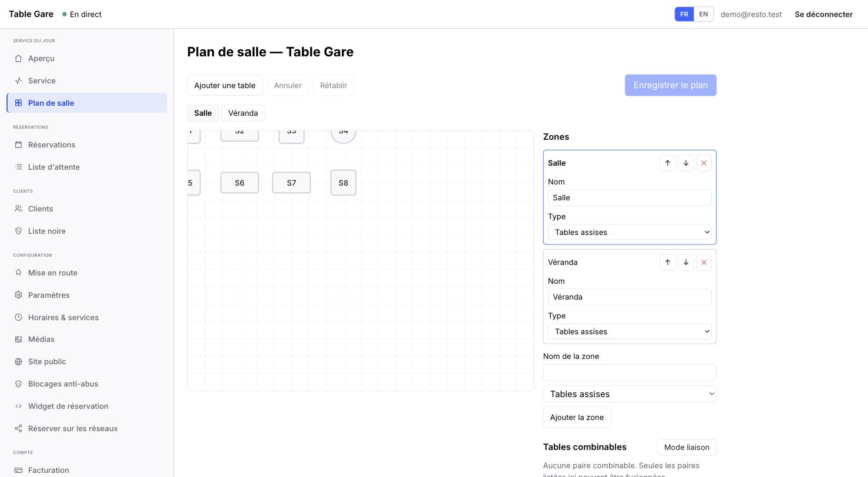The width and height of the screenshot is (868, 477).
Task: Move the Salle zone up
Action: (x=667, y=163)
